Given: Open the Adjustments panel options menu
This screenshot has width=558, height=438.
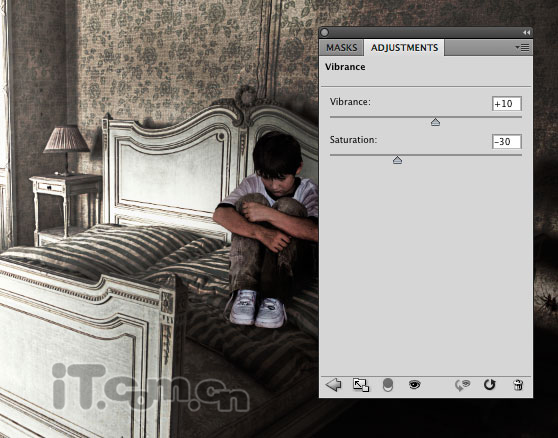Looking at the screenshot, I should pos(522,47).
